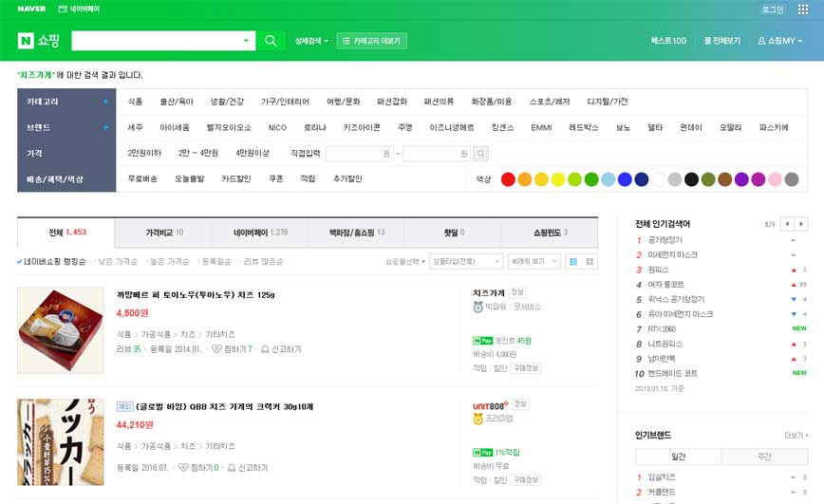824x504 pixels.
Task: Go to previous popular keywords page arrow
Action: [787, 224]
